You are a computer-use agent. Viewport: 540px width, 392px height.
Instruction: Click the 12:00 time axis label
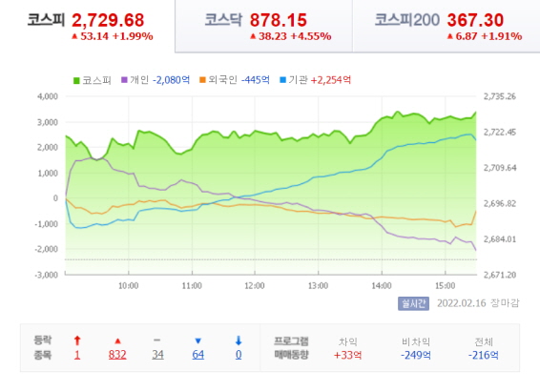coord(255,285)
